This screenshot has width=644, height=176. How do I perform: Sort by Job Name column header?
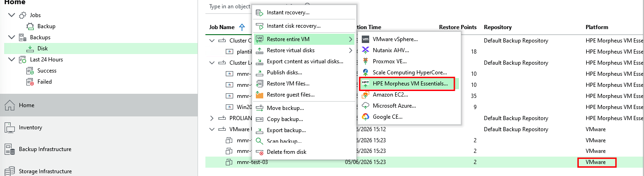pos(222,27)
